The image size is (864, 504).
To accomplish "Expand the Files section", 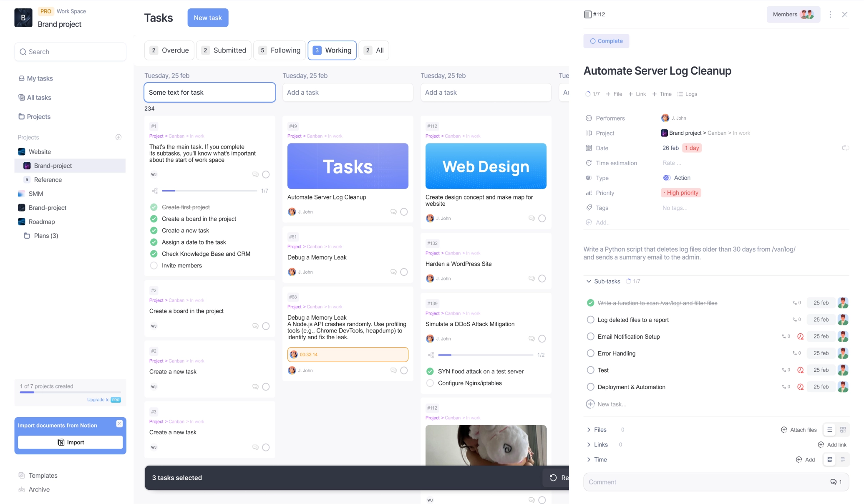I will 589,430.
